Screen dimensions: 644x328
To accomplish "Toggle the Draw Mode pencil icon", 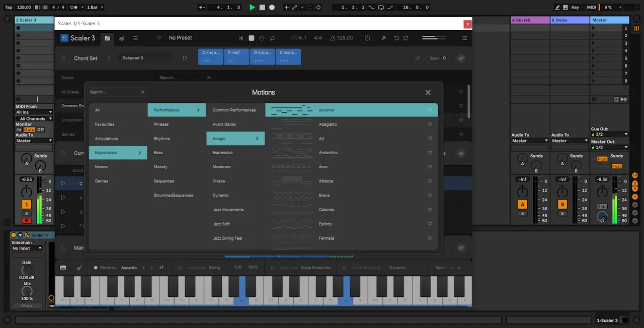I will 557,8.
